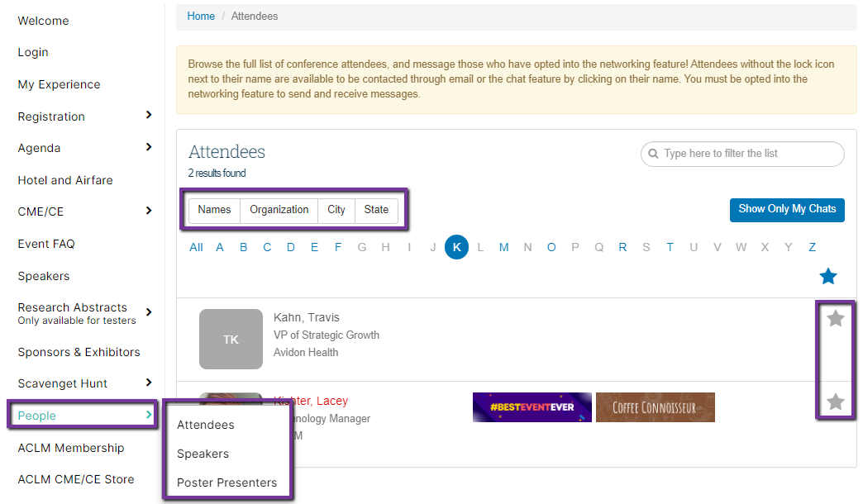Expand the CME/CE sidebar chevron

point(149,211)
